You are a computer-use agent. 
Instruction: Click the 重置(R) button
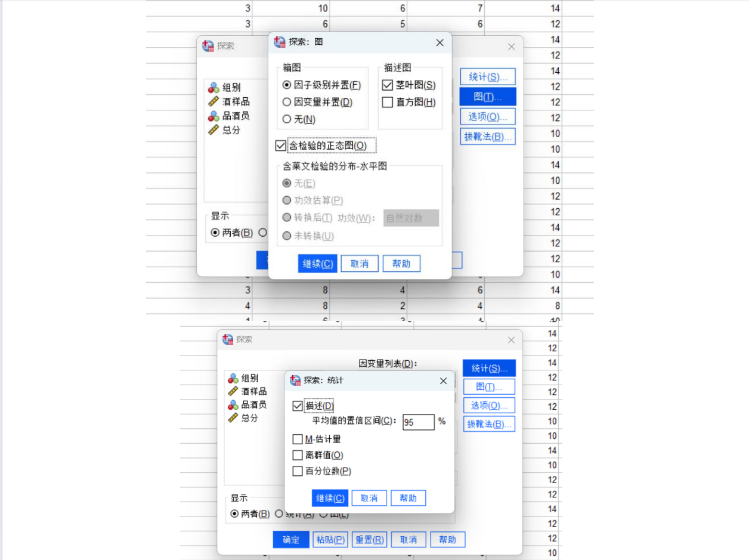[369, 540]
